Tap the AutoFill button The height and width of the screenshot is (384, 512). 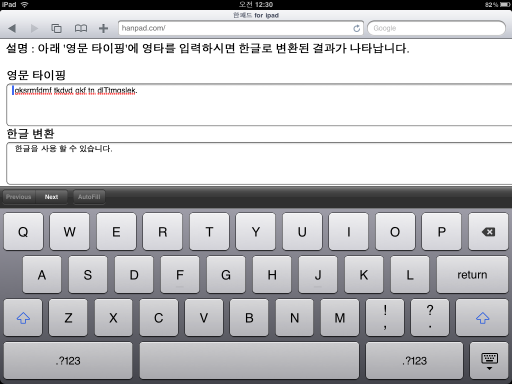tap(89, 197)
